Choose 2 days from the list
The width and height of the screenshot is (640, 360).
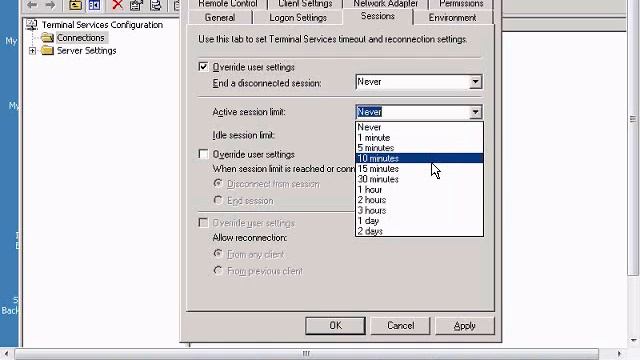point(419,231)
